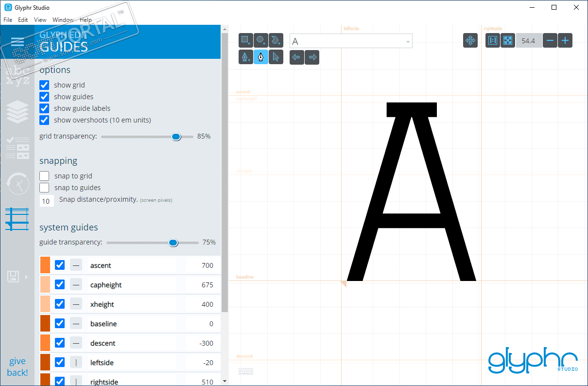This screenshot has height=386, width=588.
Task: Select the new rectangle shape tool
Action: coord(246,40)
